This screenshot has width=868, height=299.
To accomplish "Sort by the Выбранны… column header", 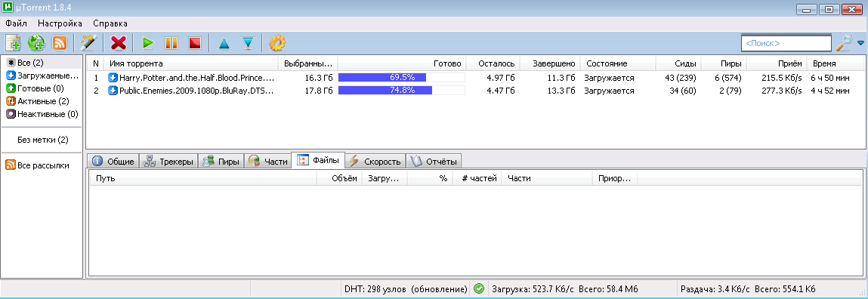I will click(x=307, y=63).
